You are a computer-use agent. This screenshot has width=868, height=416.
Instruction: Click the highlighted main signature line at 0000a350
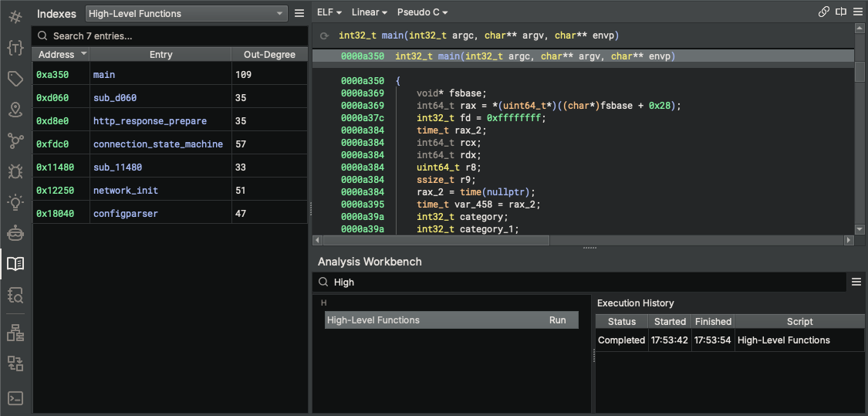583,56
